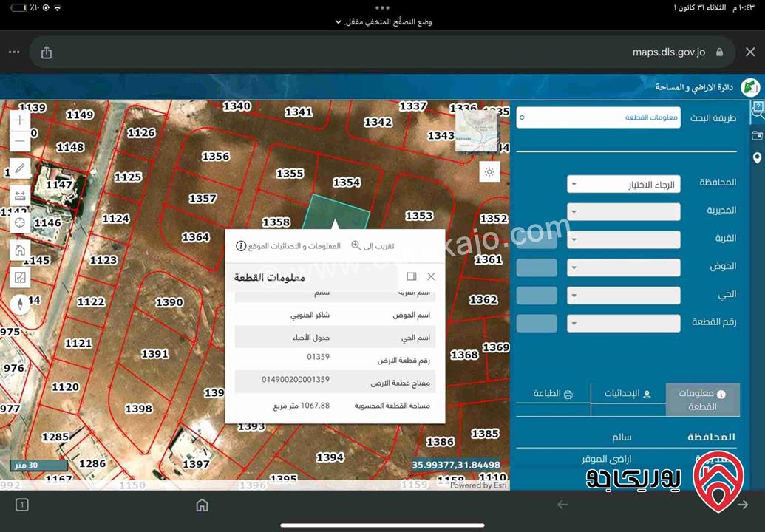Click the coordinates readout 35.99377,31.84498
The image size is (765, 532).
click(456, 465)
